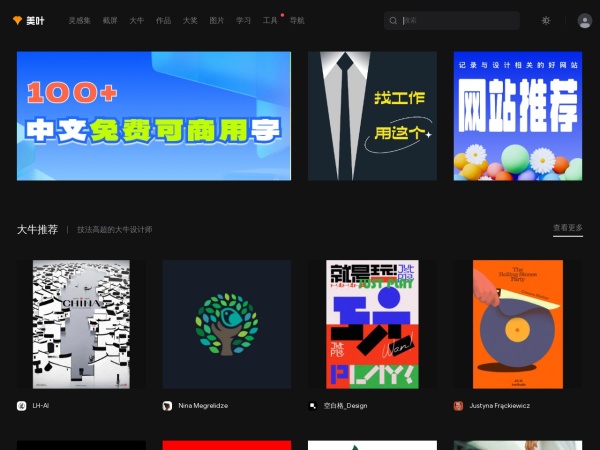
Task: Open the orange vinyl record poster thumbnail
Action: (517, 324)
